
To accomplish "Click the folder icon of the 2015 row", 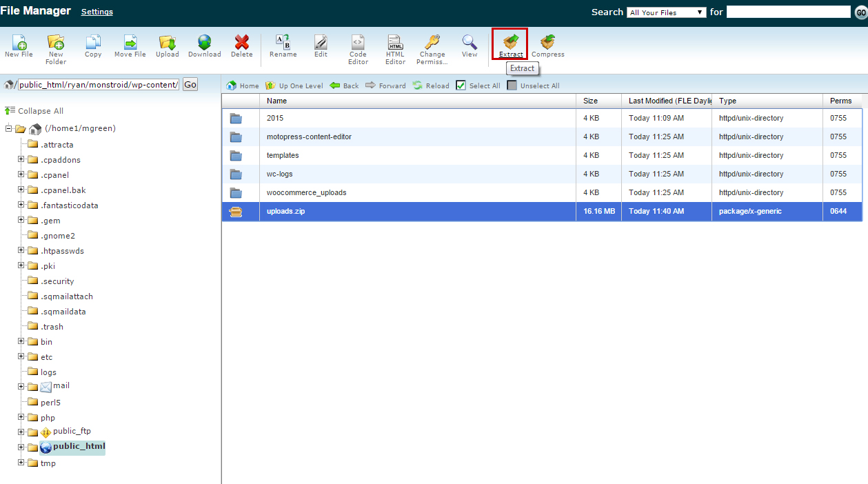I will 236,119.
